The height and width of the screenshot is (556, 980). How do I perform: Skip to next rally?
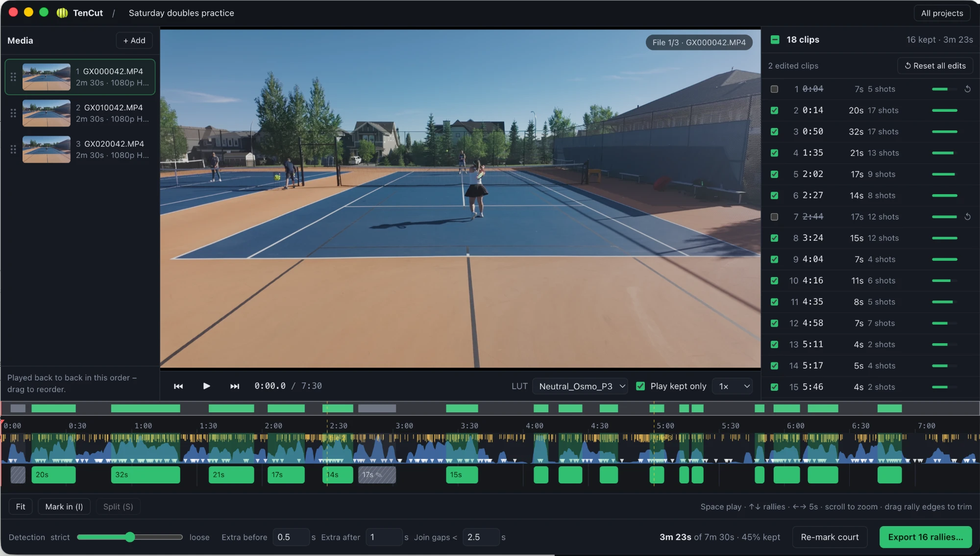235,386
